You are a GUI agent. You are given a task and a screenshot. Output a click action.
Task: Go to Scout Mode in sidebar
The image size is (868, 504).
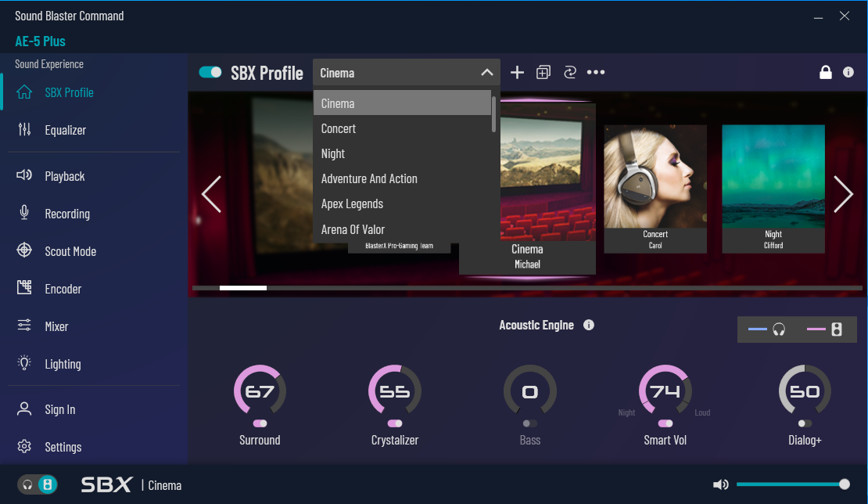pos(70,251)
